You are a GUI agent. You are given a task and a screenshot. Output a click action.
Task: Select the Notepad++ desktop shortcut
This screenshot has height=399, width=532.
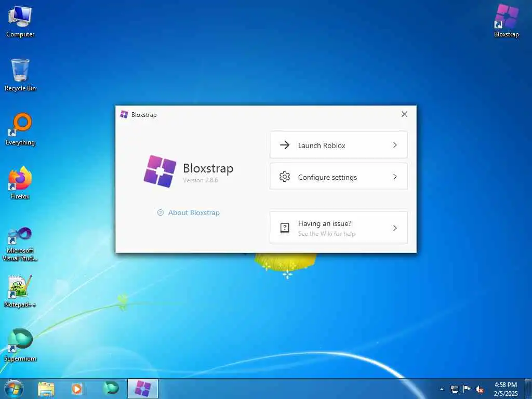tap(20, 291)
